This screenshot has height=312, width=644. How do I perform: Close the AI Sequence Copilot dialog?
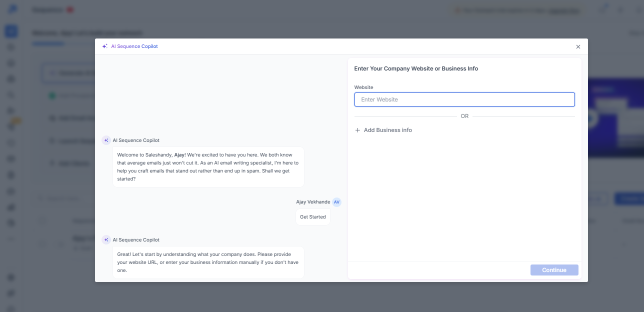coord(578,46)
